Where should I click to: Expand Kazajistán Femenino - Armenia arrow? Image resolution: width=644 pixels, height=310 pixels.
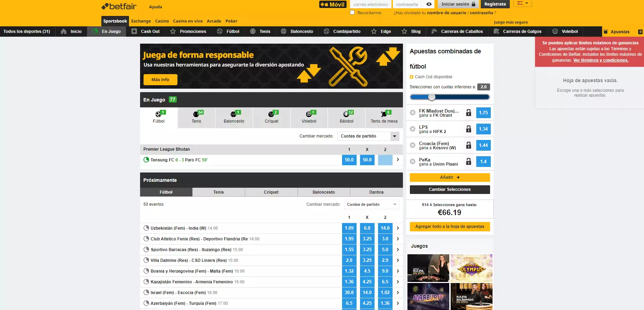coord(398,282)
